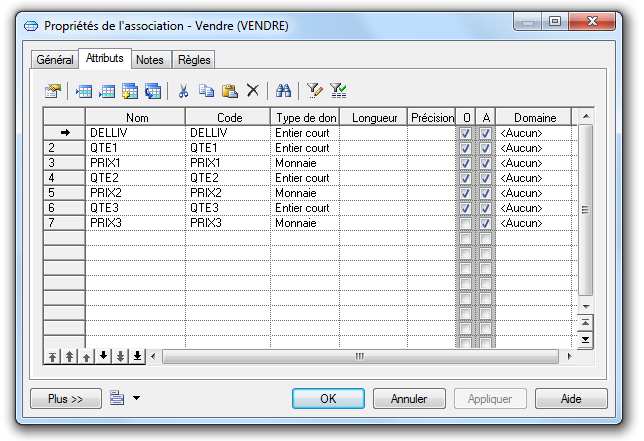Screen dimensions: 644x441
Task: Switch to the Général tab
Action: tap(55, 60)
